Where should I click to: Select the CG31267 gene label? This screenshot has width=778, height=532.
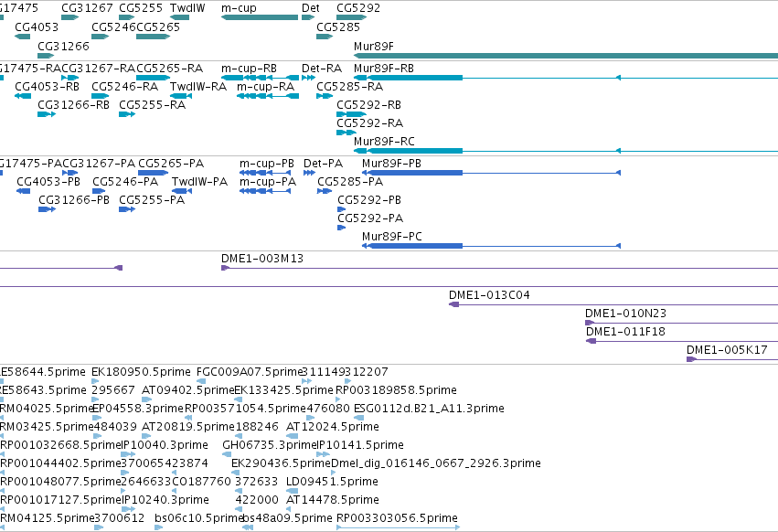(x=88, y=8)
